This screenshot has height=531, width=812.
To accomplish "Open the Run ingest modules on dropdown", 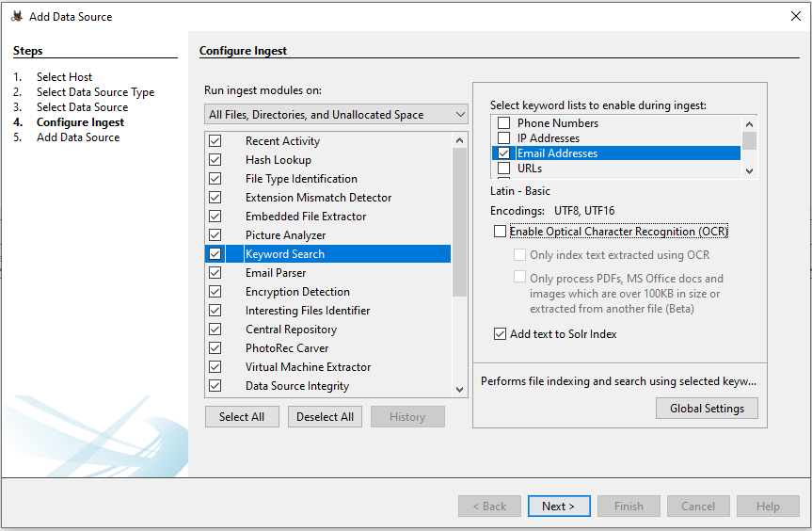I will [336, 115].
